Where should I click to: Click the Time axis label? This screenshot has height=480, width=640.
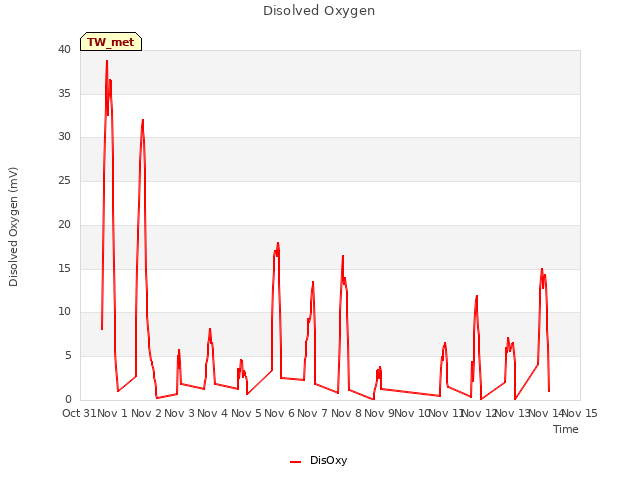(566, 429)
